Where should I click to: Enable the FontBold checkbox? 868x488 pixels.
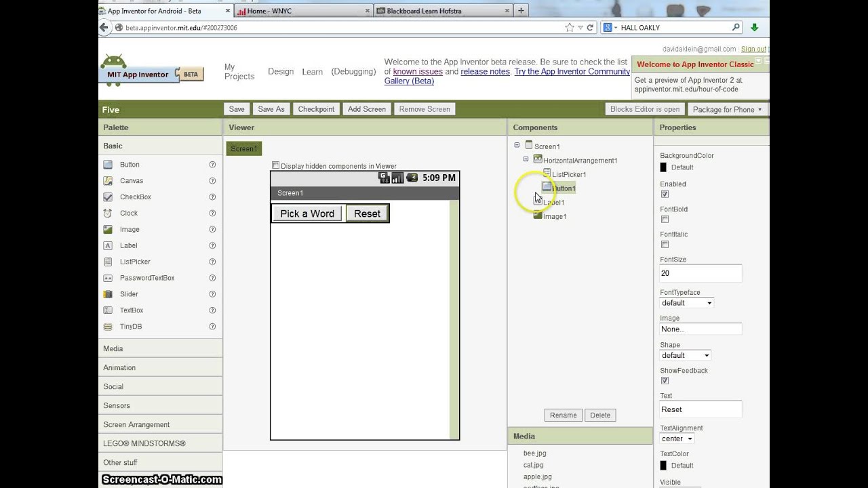[x=665, y=220]
